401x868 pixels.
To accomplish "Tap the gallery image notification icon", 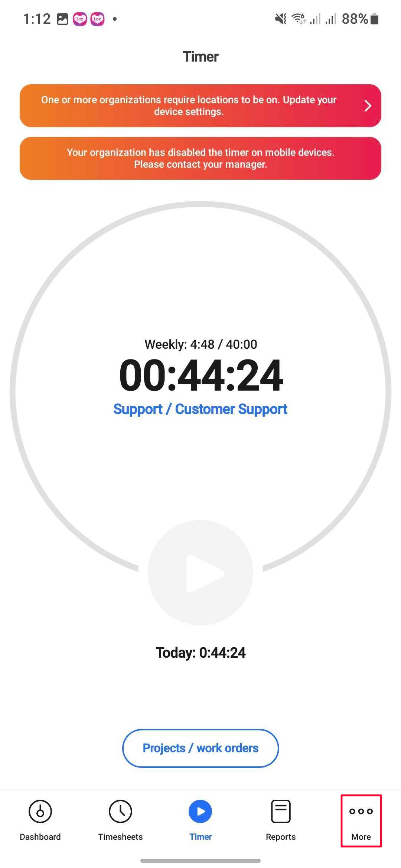I will pyautogui.click(x=62, y=19).
